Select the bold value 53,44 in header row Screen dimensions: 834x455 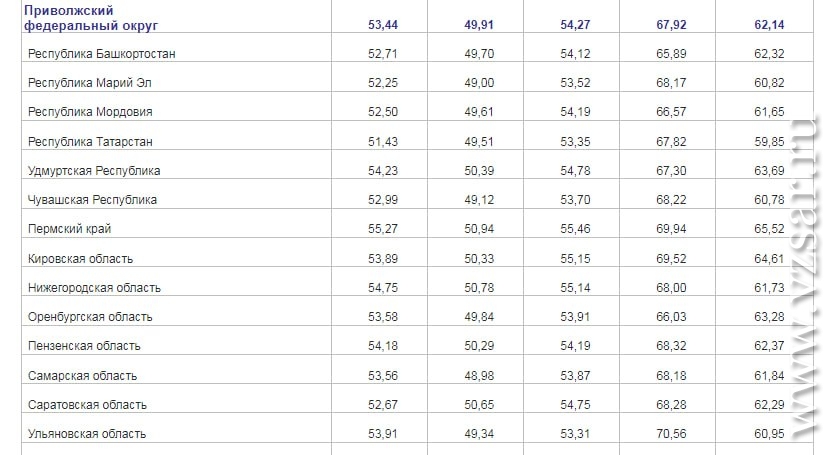pos(383,24)
